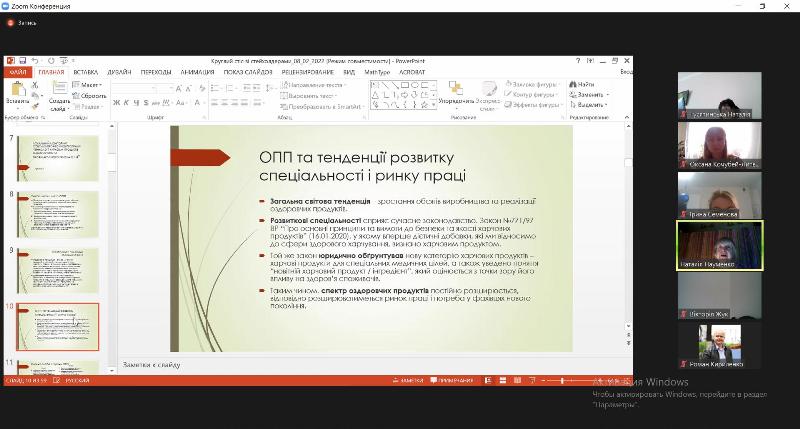Open the Дизайн (Design) tab
This screenshot has width=800, height=429.
coord(119,72)
